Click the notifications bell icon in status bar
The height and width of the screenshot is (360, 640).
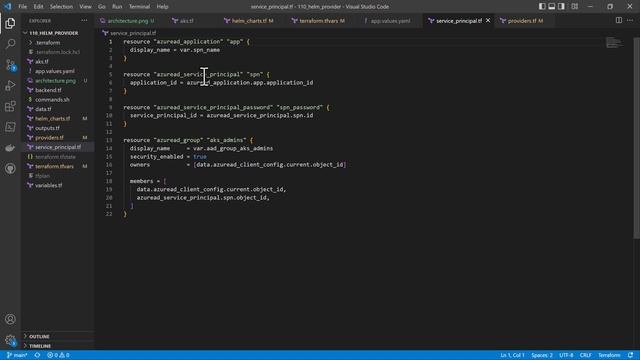click(631, 355)
